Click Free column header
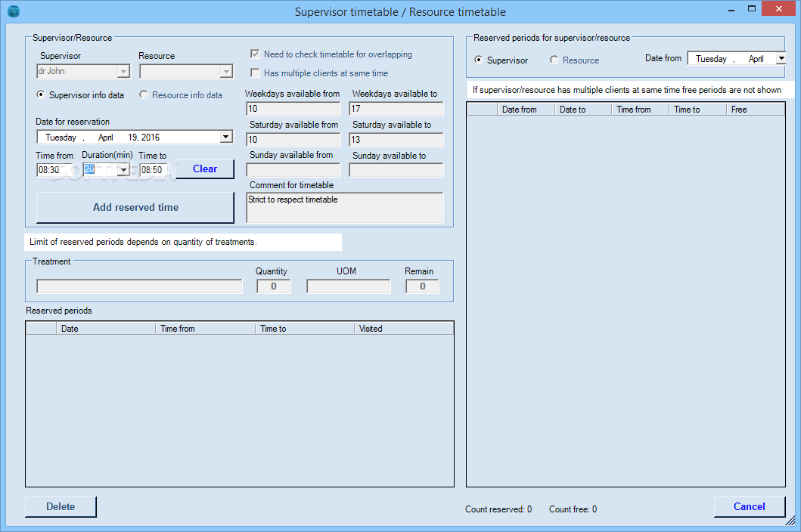801x532 pixels. point(756,110)
